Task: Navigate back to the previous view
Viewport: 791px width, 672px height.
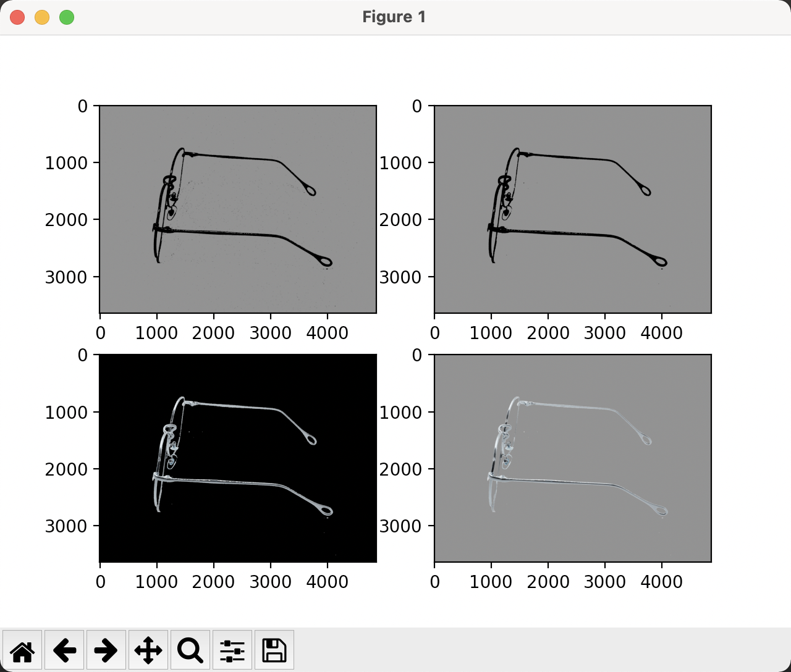Action: click(64, 650)
